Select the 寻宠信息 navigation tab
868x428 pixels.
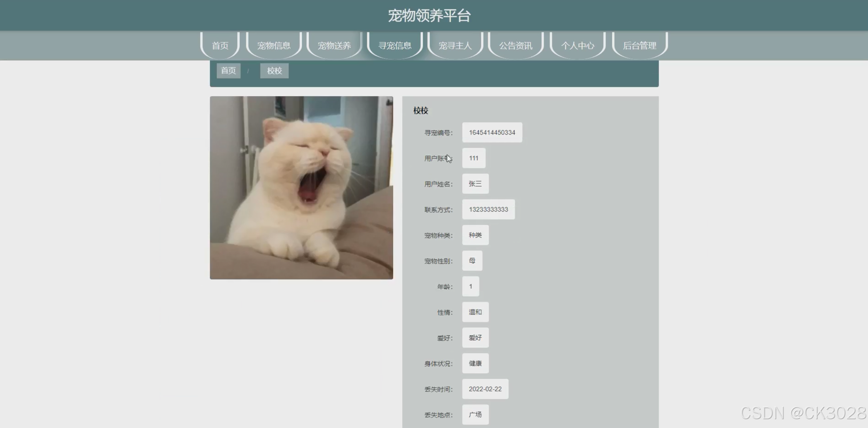395,46
